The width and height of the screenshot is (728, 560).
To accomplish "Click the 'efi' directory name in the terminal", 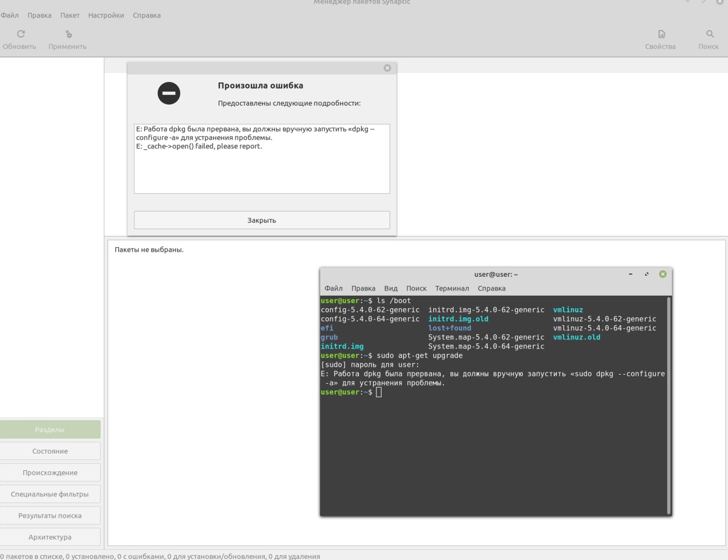I will [x=327, y=328].
